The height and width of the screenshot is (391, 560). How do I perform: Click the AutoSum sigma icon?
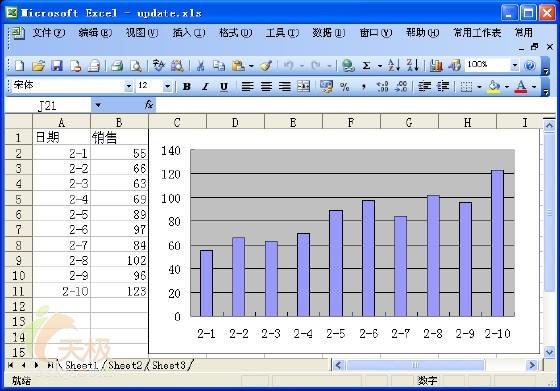tap(366, 66)
